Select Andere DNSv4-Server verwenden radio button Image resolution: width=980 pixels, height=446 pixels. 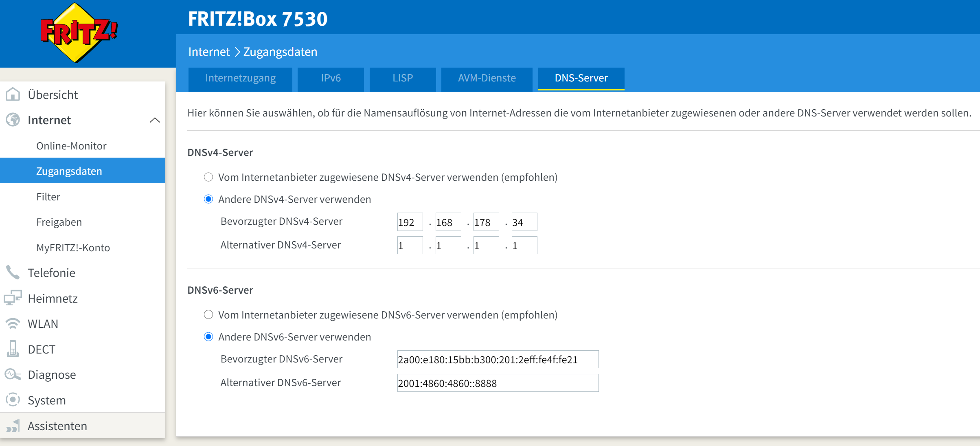tap(208, 199)
